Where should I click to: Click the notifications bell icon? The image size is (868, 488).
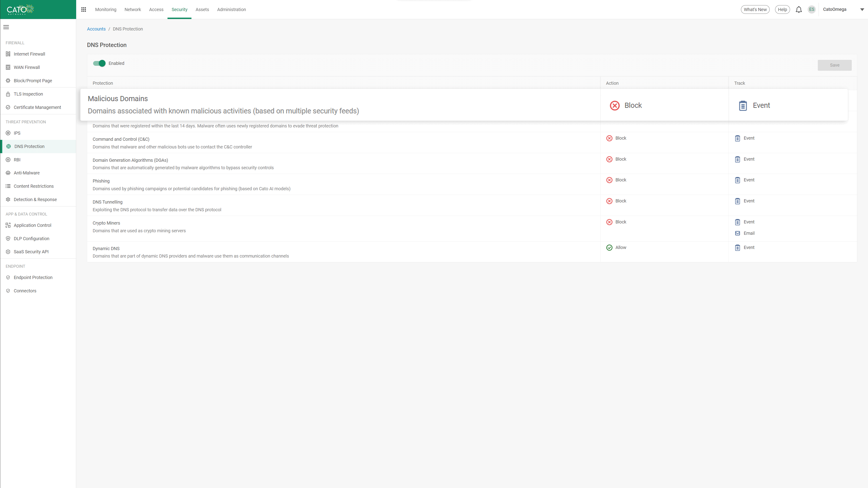pos(799,9)
